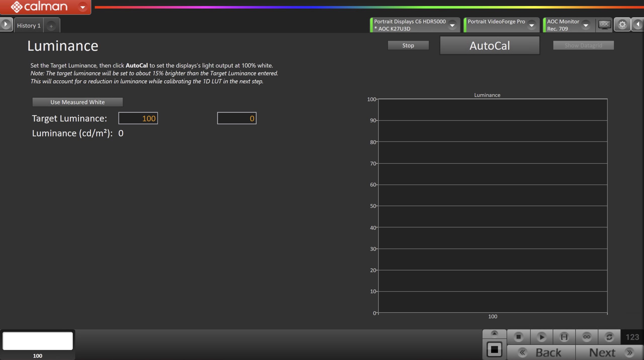The image size is (644, 360).
Task: Click the refresh loop icon
Action: pos(609,337)
